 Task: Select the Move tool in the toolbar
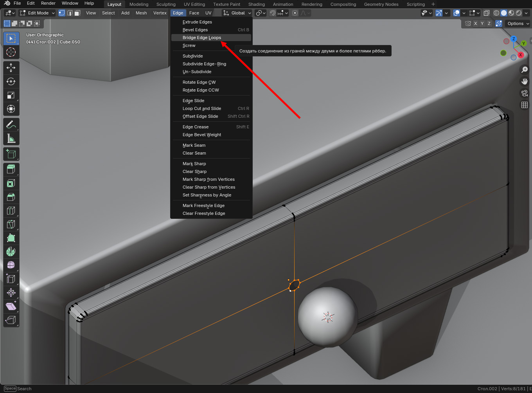tap(11, 68)
